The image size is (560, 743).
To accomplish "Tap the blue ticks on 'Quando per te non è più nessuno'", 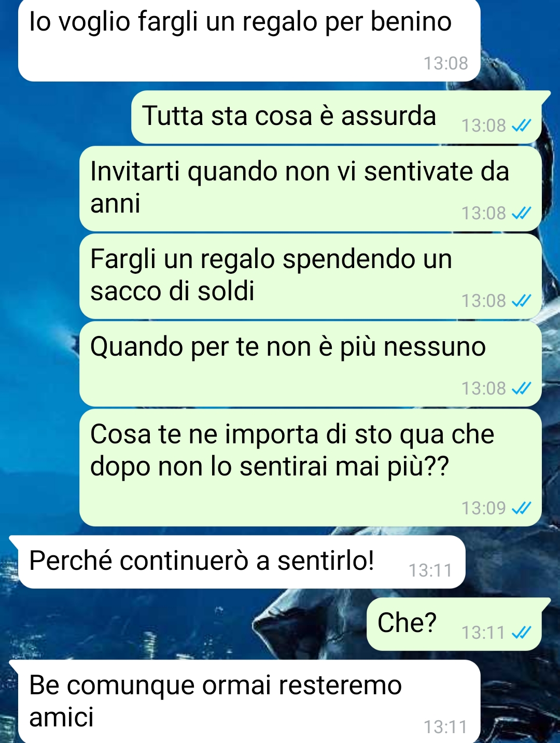I will [521, 388].
